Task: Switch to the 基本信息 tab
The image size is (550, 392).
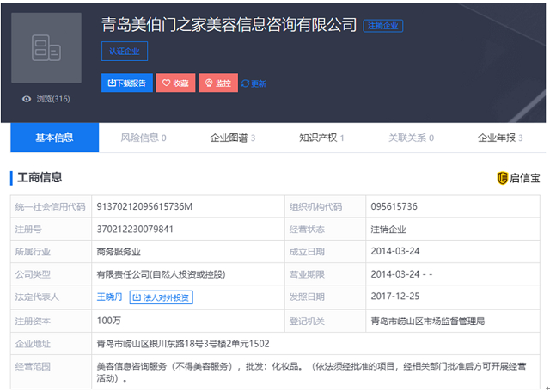Action: click(54, 138)
